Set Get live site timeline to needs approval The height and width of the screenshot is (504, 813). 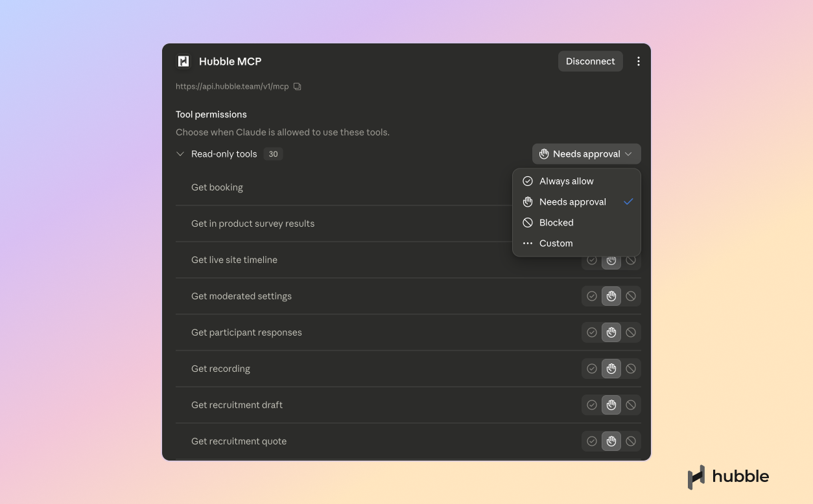coord(611,260)
